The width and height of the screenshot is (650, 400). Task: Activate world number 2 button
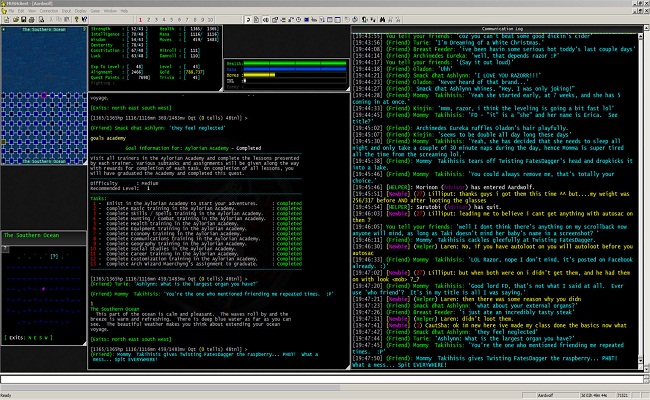(148, 19)
